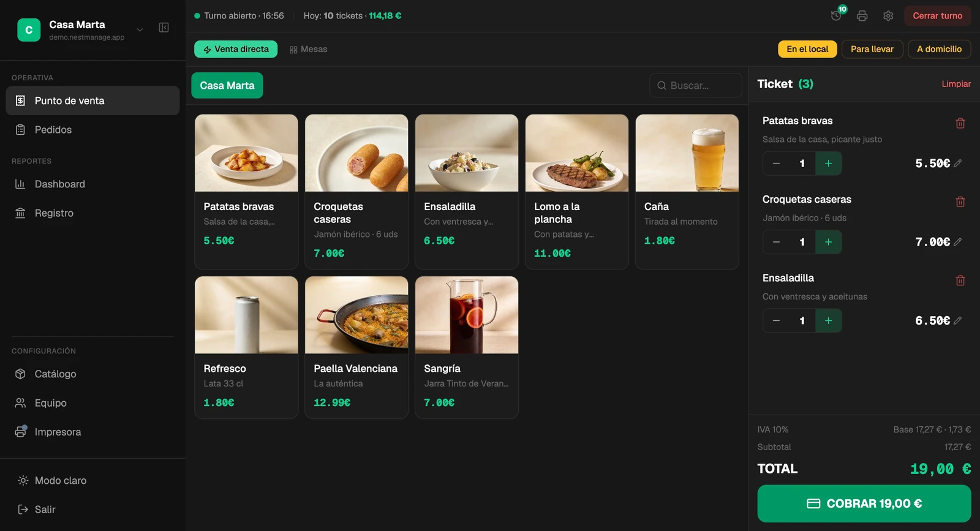
Task: Add Lomo a la plancha product card
Action: pyautogui.click(x=577, y=192)
